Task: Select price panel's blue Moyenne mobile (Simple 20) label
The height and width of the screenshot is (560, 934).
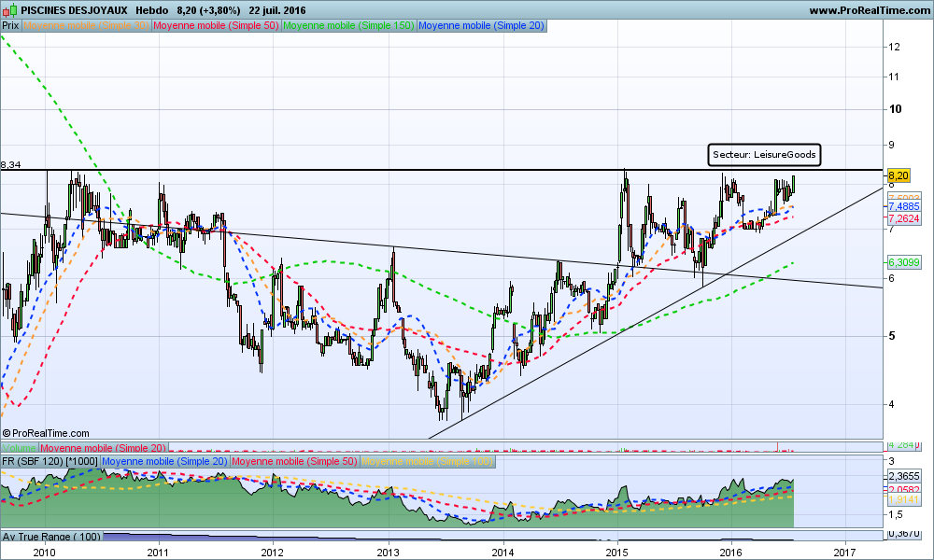Action: click(481, 25)
